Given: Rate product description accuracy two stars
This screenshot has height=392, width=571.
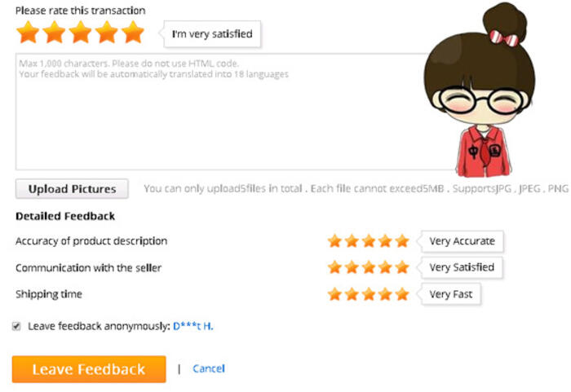Looking at the screenshot, I should [x=351, y=241].
